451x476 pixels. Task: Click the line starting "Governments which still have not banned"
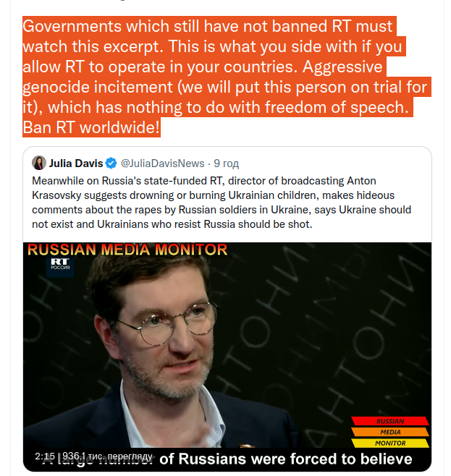pyautogui.click(x=208, y=26)
